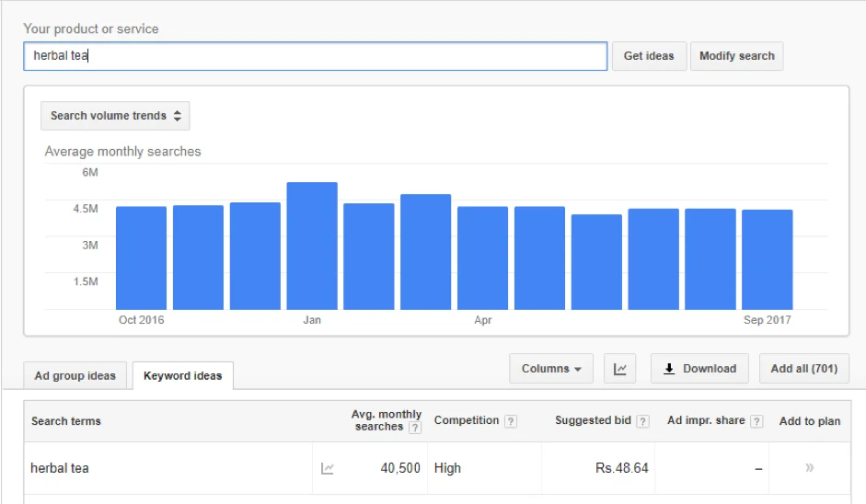Open the Suggested bid help icon
The image size is (866, 504).
point(642,421)
